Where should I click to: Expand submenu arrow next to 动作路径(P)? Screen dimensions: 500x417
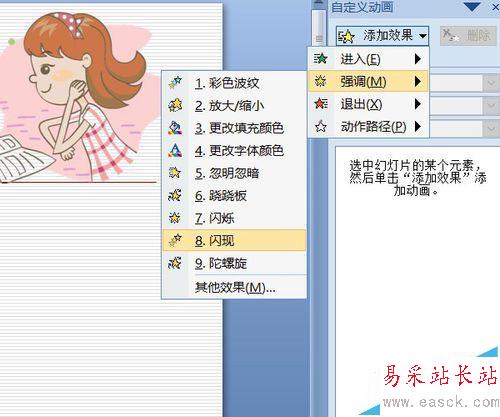(418, 126)
